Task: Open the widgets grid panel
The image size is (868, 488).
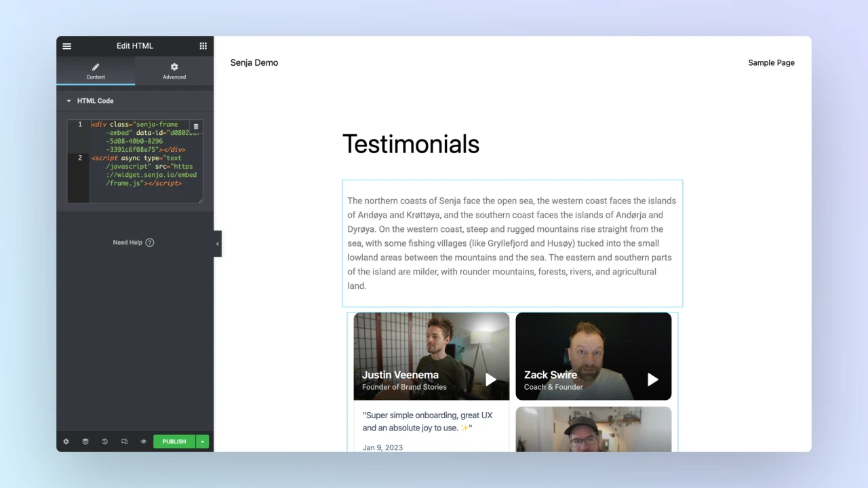Action: (203, 46)
